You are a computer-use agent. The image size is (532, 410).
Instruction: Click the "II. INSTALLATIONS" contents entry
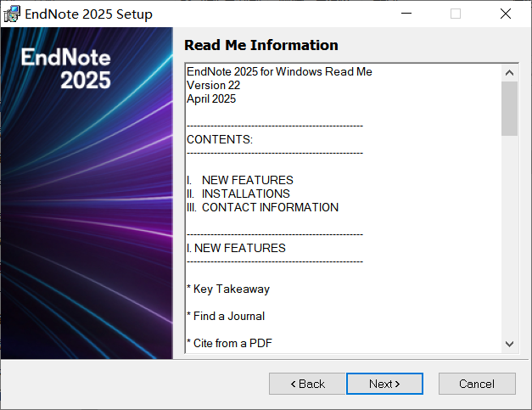pyautogui.click(x=238, y=194)
